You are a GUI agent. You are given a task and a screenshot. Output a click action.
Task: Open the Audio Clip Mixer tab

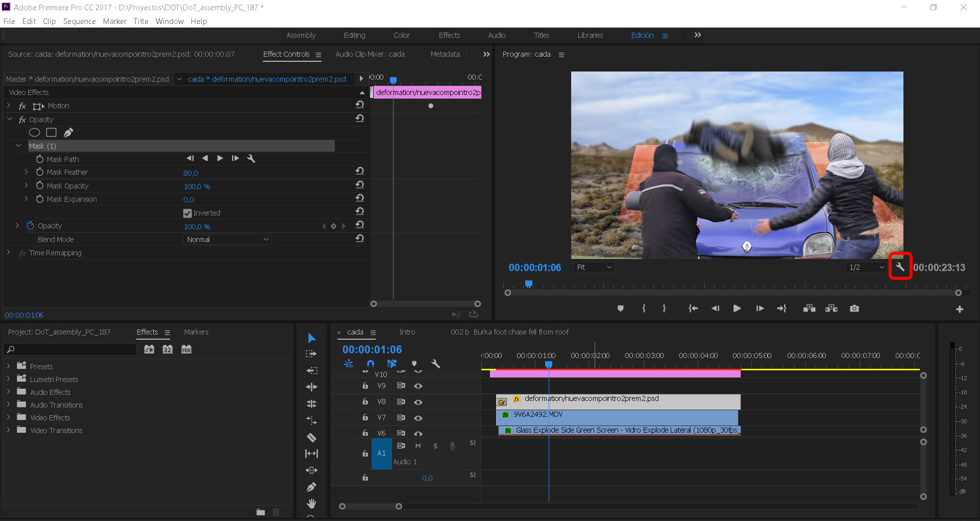click(x=370, y=54)
